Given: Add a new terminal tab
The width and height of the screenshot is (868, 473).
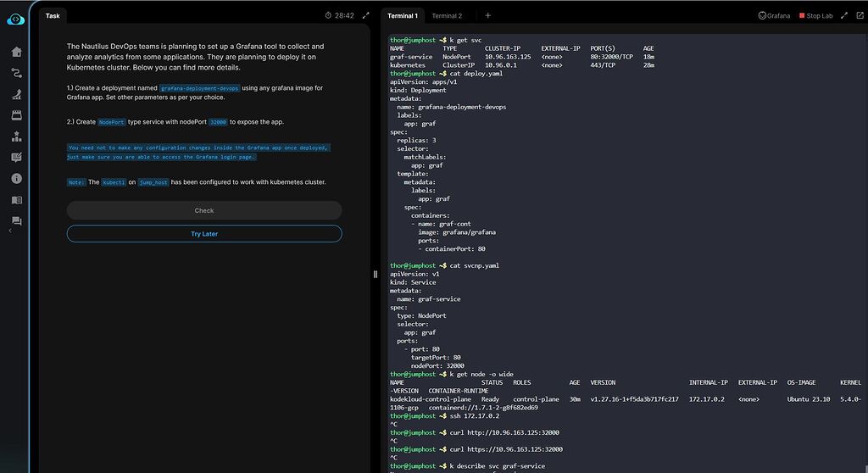Looking at the screenshot, I should click(x=487, y=15).
